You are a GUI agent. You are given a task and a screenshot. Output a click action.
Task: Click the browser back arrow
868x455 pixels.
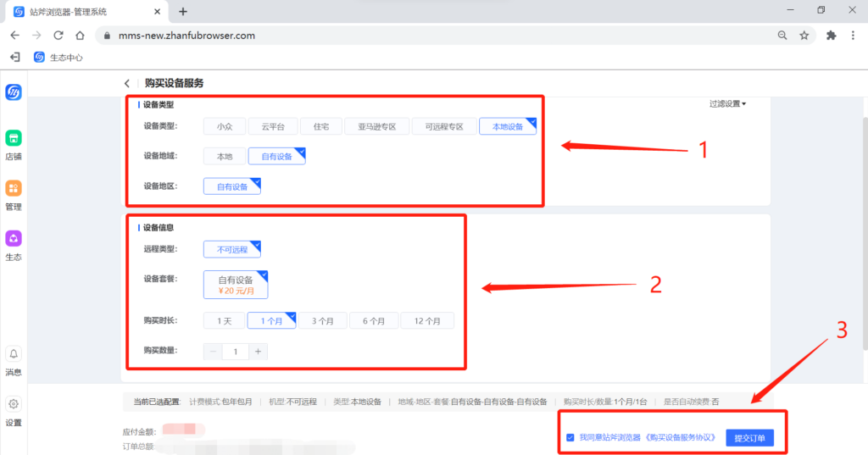(15, 36)
